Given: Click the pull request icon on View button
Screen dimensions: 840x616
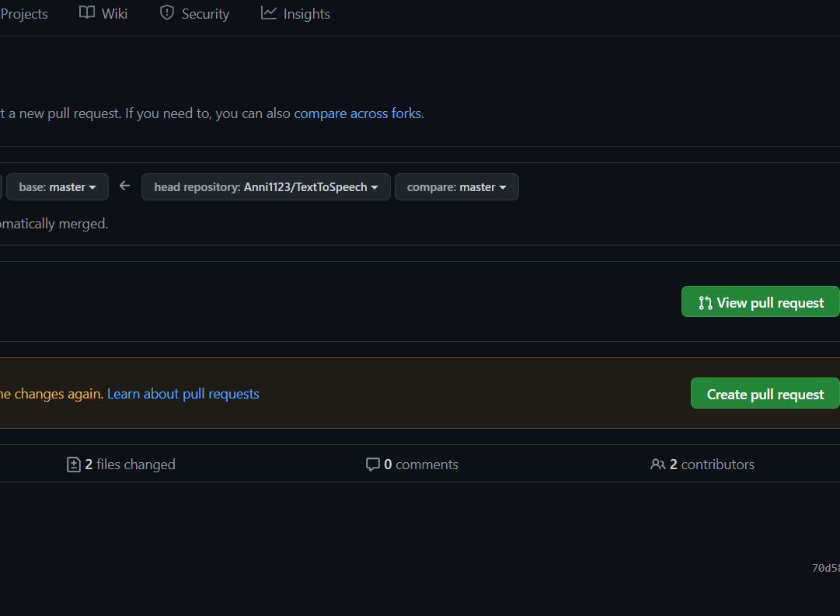Looking at the screenshot, I should 706,303.
